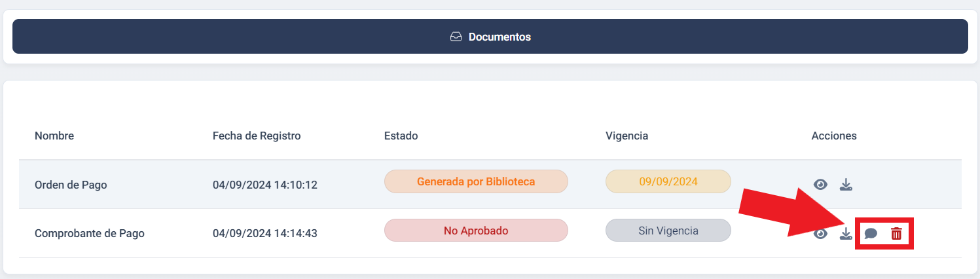
Task: Click the 09/09/2024 validity badge
Action: (x=668, y=181)
